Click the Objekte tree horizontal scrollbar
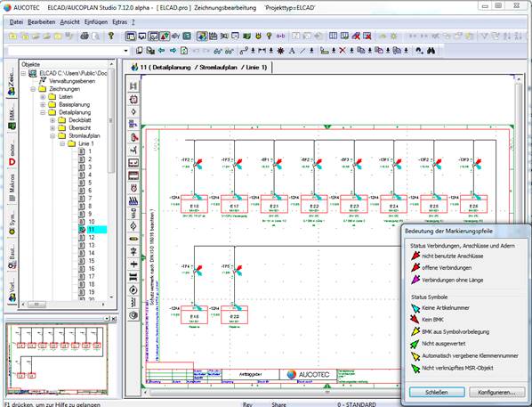Screen dimensions: 532x407 click(x=62, y=305)
